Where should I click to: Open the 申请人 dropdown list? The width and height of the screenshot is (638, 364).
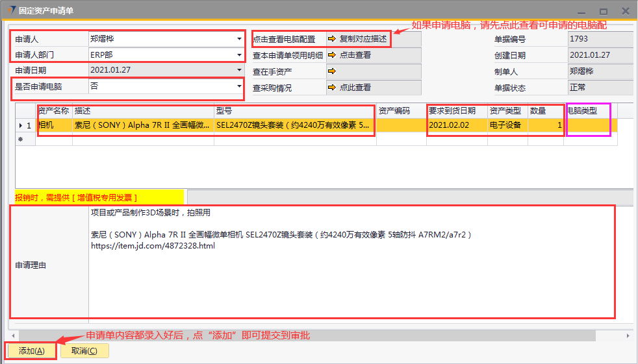(x=239, y=39)
